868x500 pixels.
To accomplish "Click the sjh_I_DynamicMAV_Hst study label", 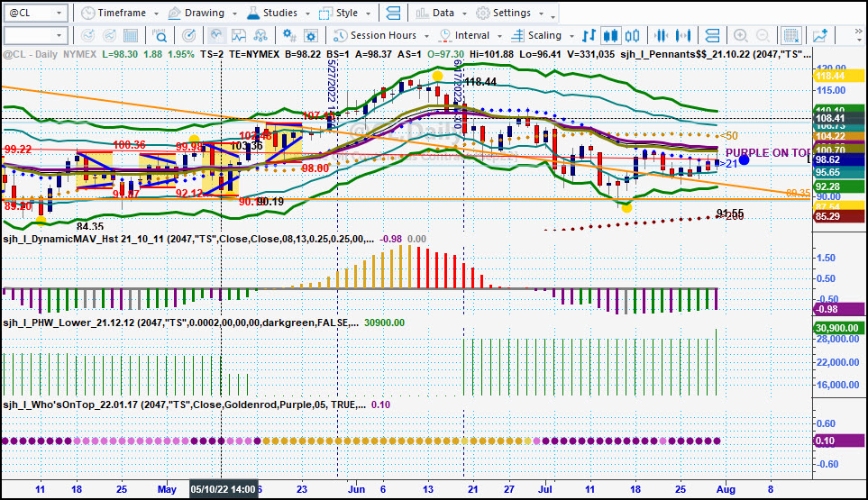I will [x=188, y=239].
